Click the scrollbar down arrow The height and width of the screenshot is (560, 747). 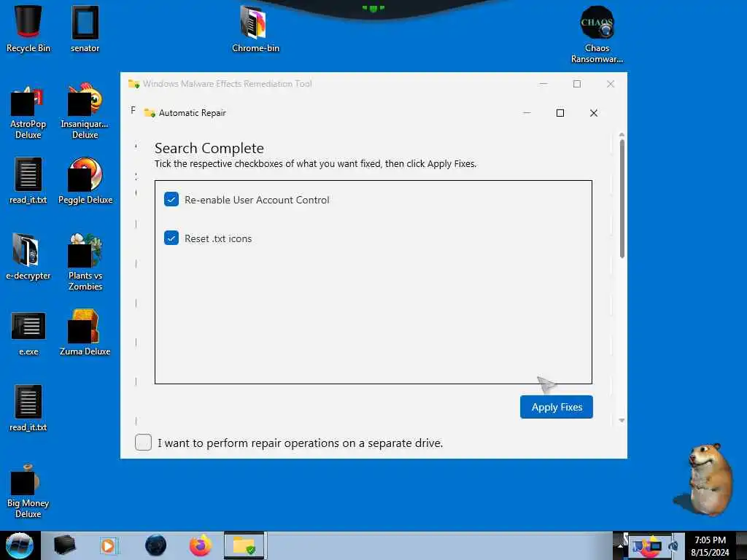pos(622,421)
